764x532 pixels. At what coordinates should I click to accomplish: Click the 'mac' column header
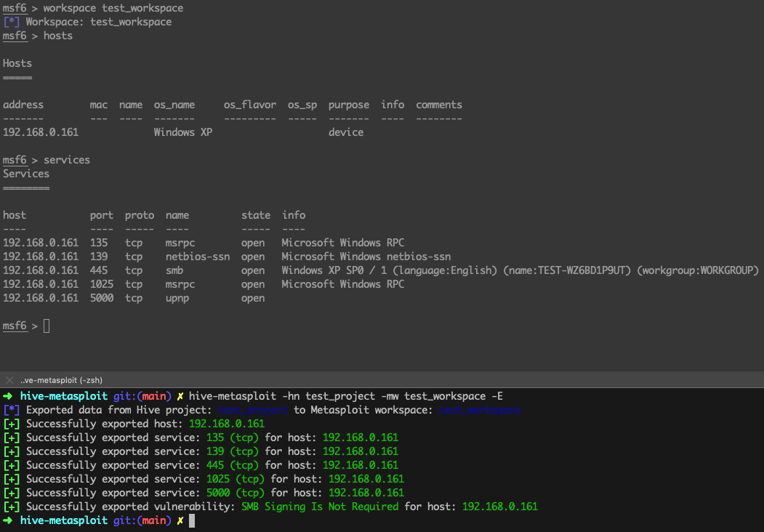pos(99,105)
